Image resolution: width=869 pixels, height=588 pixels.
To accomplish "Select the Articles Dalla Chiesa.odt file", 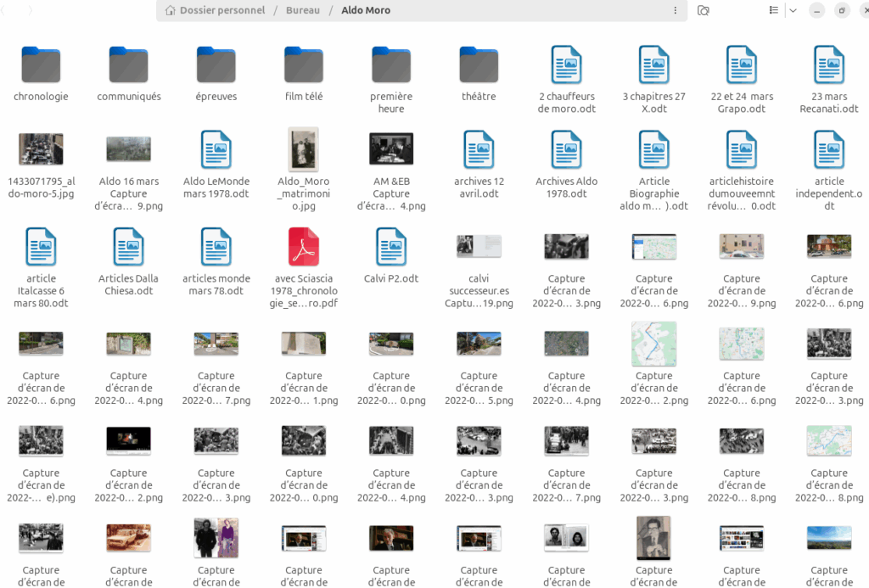I will (x=129, y=248).
